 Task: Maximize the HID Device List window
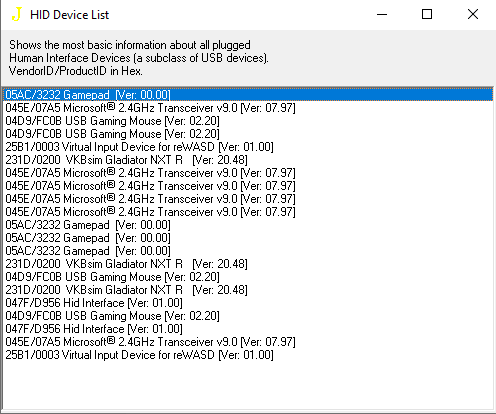427,14
